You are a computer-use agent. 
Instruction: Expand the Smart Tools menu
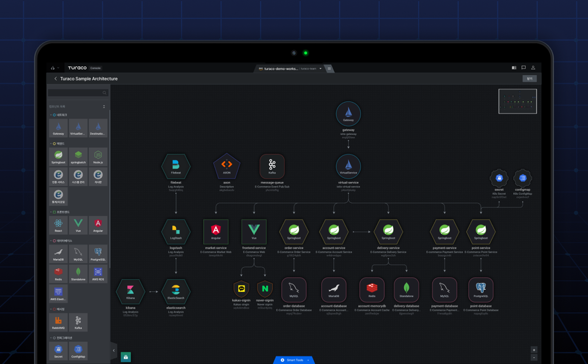tap(294, 360)
